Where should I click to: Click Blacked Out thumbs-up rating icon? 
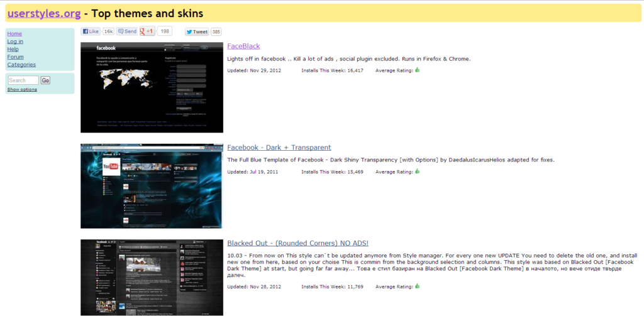tap(418, 286)
